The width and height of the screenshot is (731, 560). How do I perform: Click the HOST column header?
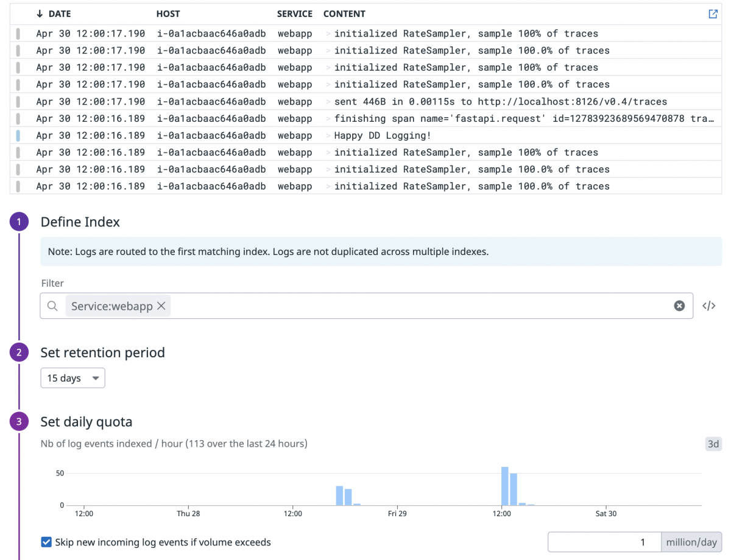[168, 13]
